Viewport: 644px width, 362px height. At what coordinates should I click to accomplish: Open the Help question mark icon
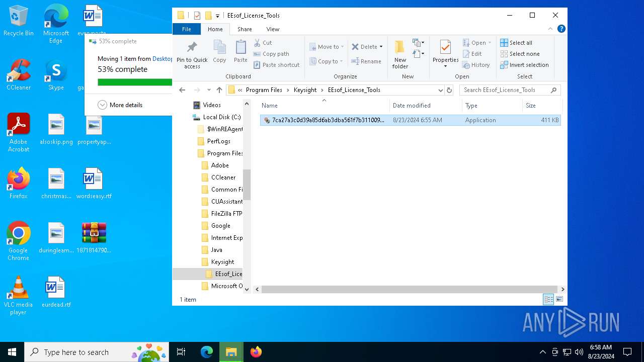(x=561, y=29)
